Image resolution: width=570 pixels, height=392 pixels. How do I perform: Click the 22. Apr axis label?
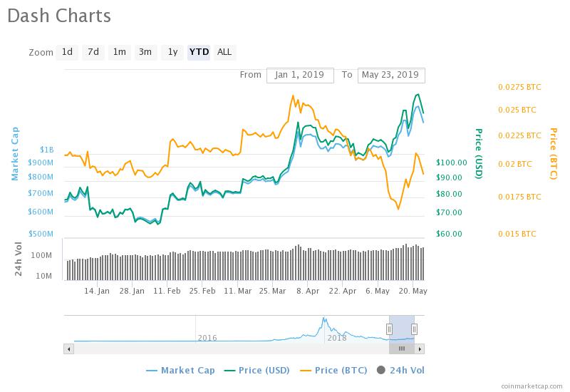point(343,291)
